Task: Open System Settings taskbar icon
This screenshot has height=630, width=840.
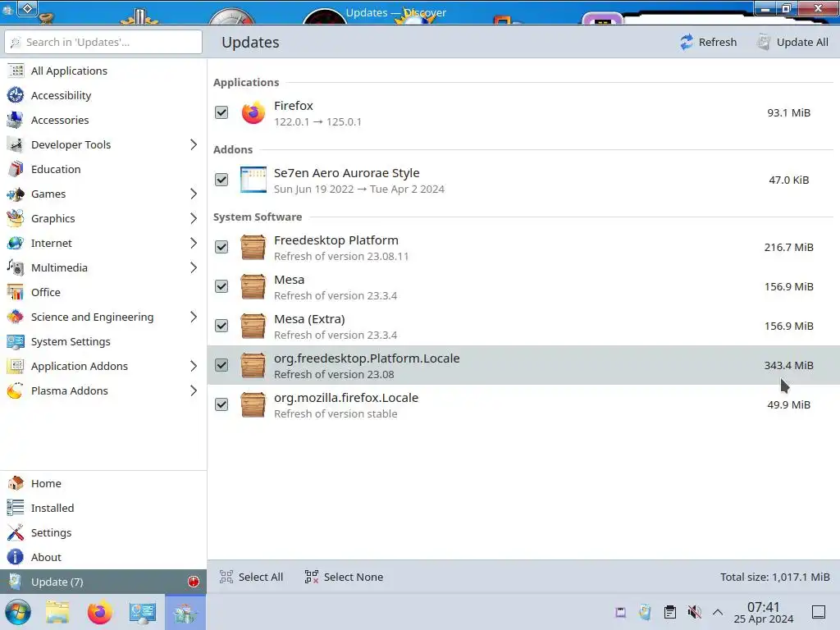Action: click(143, 613)
